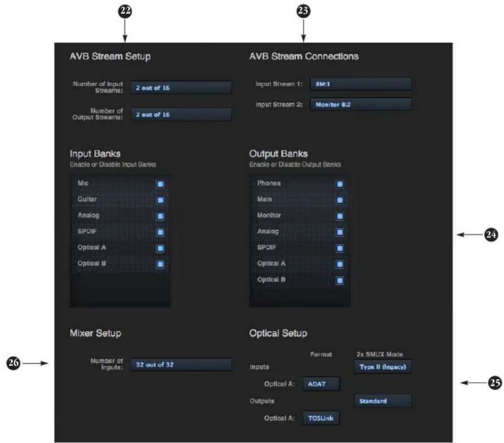Open Optical A input format ADAT dropdown

[x=321, y=384]
